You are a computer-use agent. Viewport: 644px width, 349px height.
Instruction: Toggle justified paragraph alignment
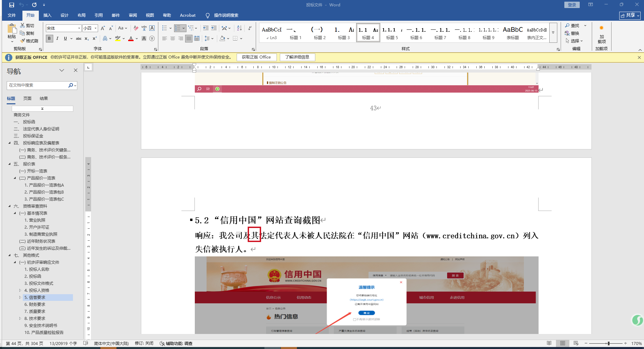click(x=189, y=38)
